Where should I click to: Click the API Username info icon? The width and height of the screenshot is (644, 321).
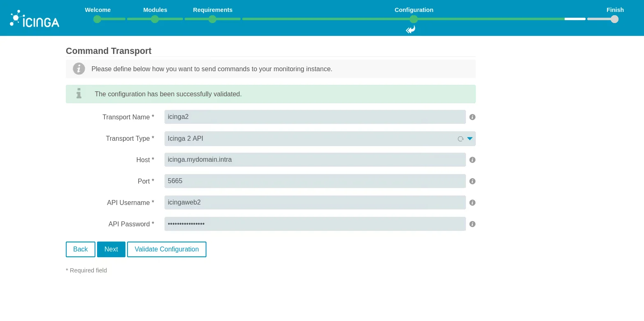pyautogui.click(x=472, y=203)
